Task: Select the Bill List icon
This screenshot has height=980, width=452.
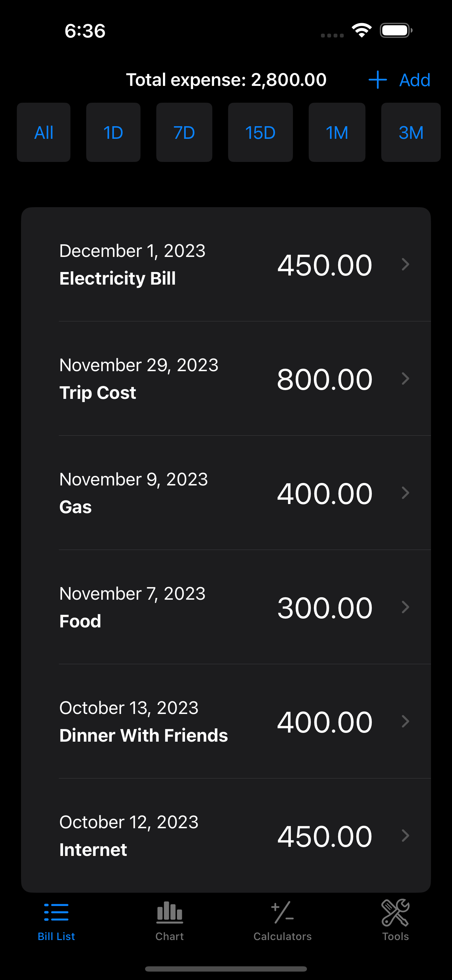Action: [56, 912]
